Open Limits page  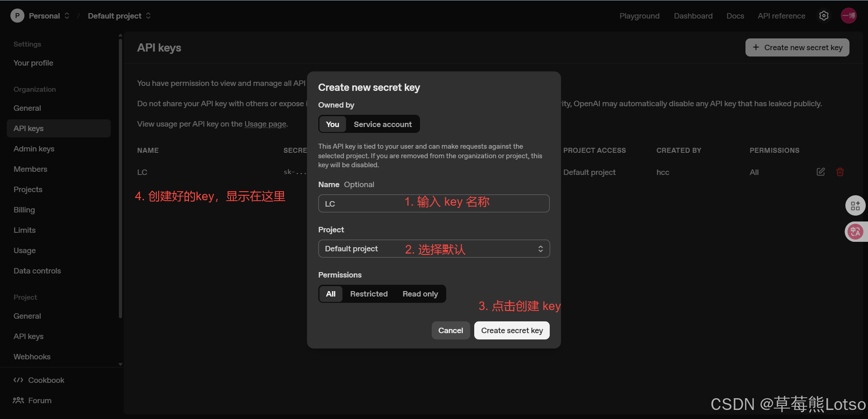[24, 230]
